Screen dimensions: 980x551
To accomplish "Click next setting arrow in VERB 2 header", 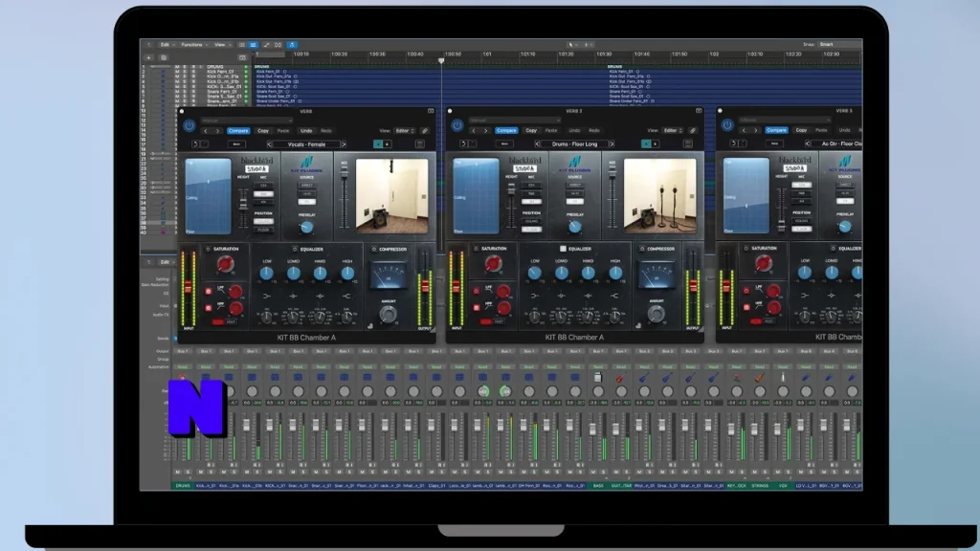I will [x=485, y=130].
